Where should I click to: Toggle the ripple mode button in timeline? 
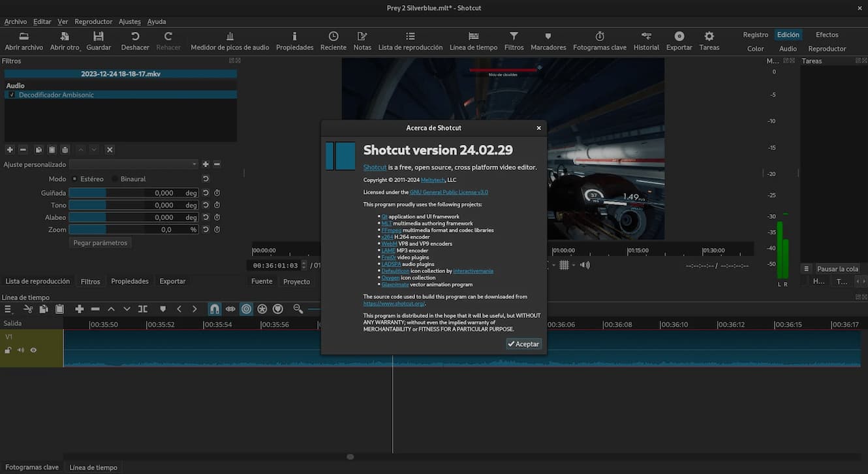pos(246,309)
